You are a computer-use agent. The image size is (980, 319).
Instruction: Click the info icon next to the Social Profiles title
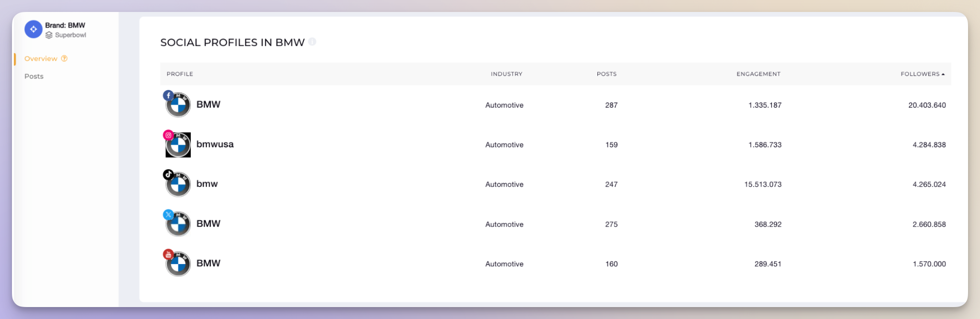pos(312,42)
